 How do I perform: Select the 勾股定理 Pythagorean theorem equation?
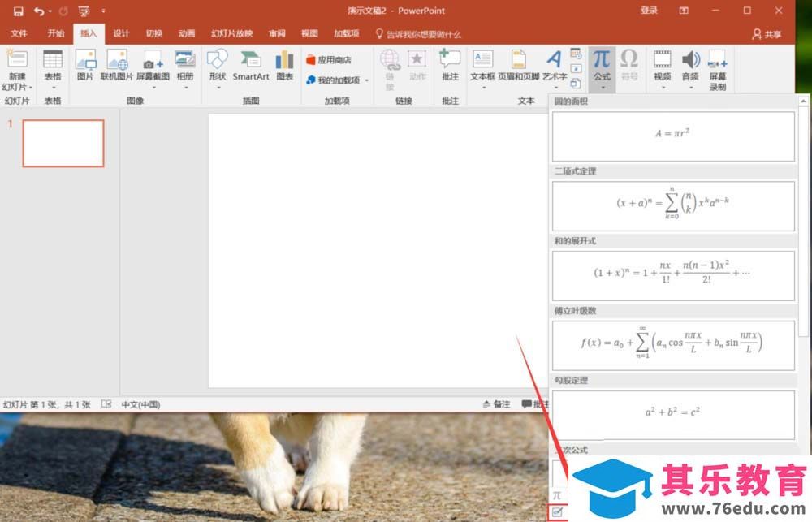(x=673, y=415)
